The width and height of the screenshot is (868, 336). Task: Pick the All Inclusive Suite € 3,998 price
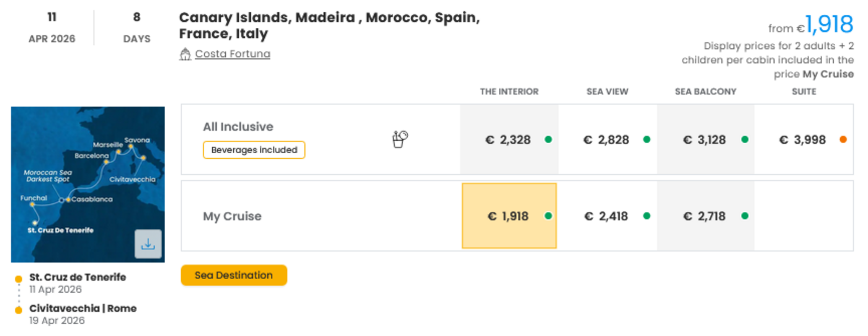coord(802,139)
